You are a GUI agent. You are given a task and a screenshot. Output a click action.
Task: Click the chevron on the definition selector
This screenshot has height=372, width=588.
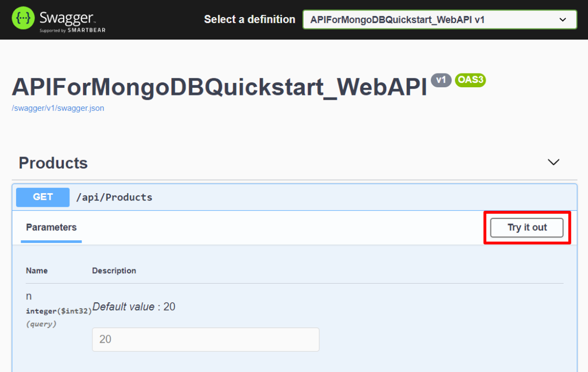click(x=563, y=20)
